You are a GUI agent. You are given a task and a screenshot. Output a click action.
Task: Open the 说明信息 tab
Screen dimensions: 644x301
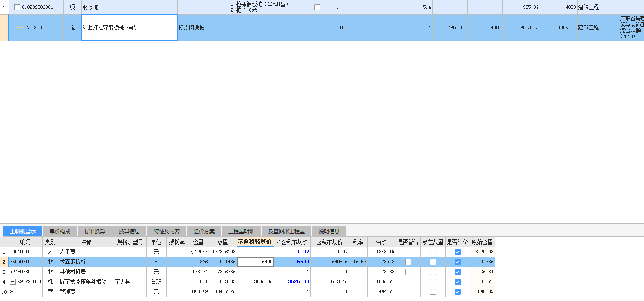(x=329, y=231)
